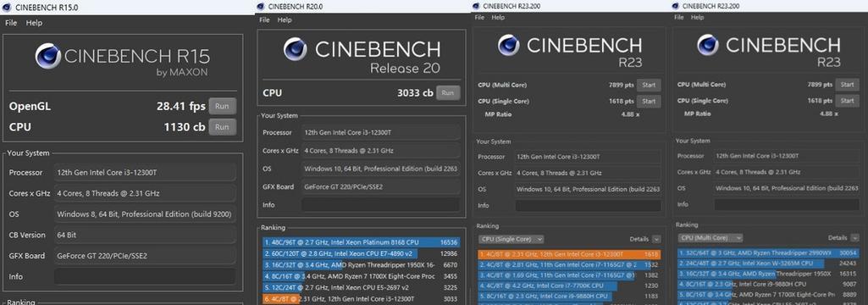Select GeForce GT 220 GFX Board in R15

145,256
